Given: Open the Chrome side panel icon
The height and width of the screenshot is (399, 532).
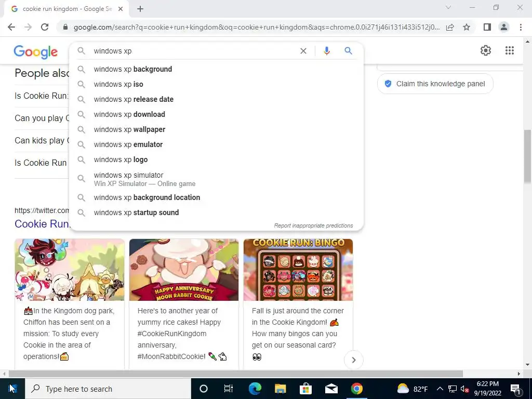Looking at the screenshot, I should (x=487, y=27).
